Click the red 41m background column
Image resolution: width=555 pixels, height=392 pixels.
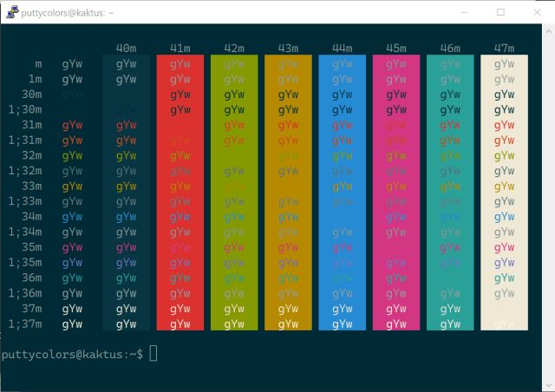(180, 193)
